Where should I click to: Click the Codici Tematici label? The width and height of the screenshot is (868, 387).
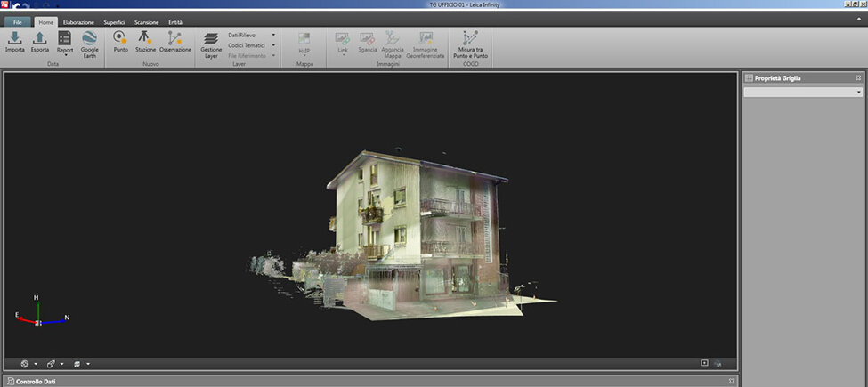click(x=247, y=45)
